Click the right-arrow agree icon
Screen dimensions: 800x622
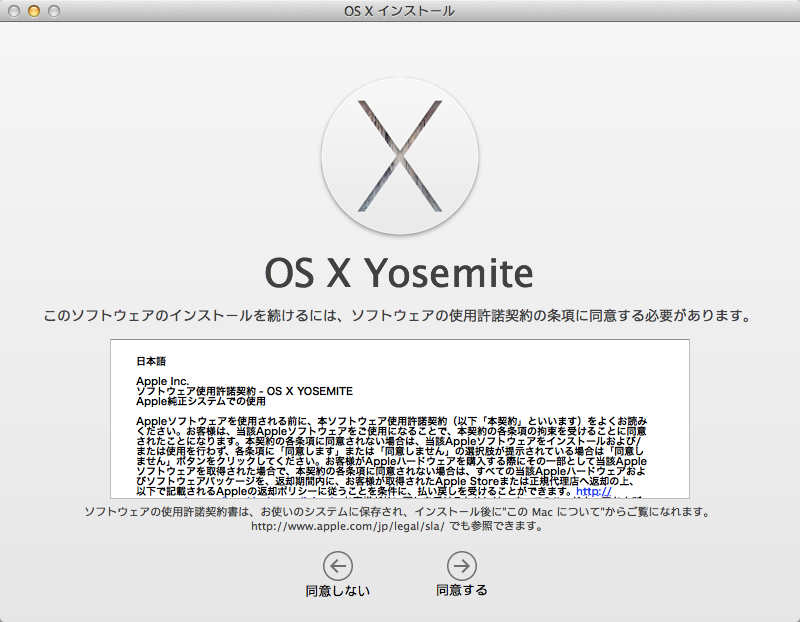(x=462, y=566)
